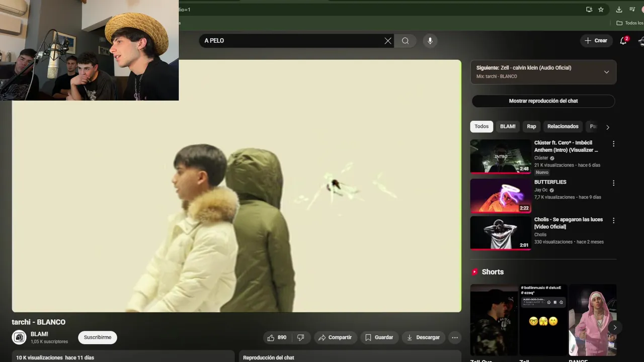Open Cholis Se apagaron las luces thumbnail
Viewport: 644px width, 362px height.
[x=501, y=233]
